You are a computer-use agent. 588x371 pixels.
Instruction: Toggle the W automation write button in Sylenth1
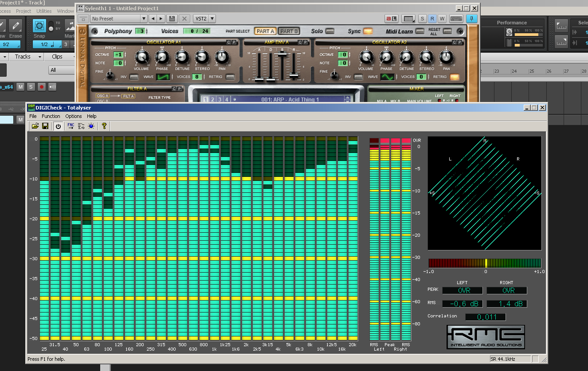tap(442, 19)
